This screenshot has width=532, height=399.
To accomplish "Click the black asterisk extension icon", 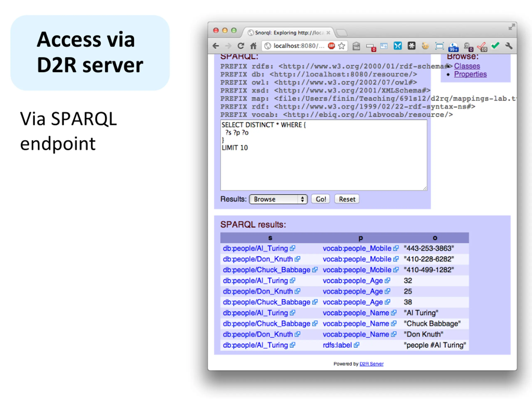I will pos(411,46).
